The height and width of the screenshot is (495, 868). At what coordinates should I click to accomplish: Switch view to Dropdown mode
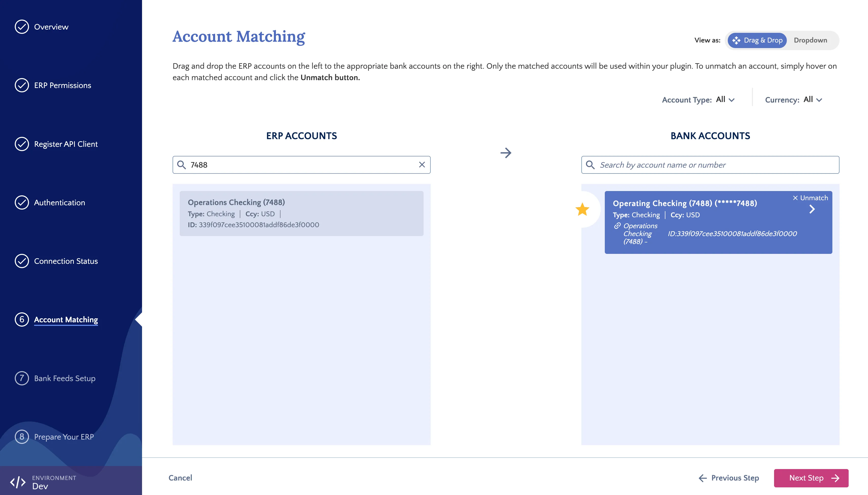coord(810,40)
